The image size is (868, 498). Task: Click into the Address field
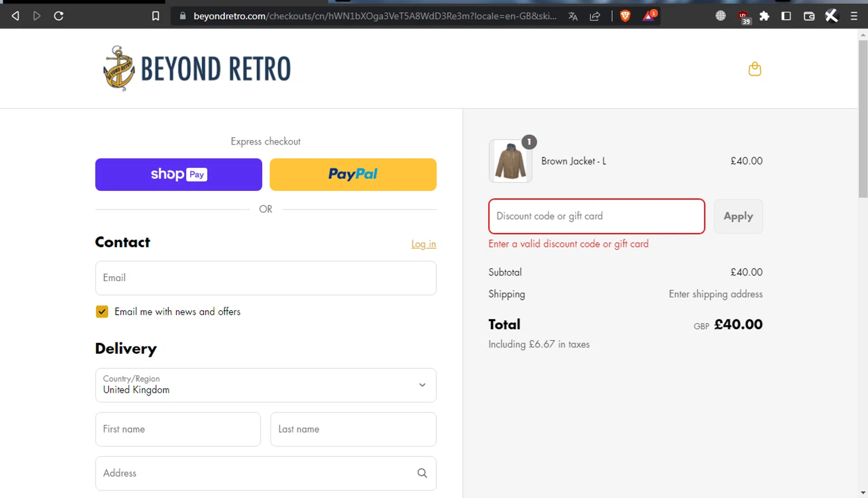click(266, 473)
